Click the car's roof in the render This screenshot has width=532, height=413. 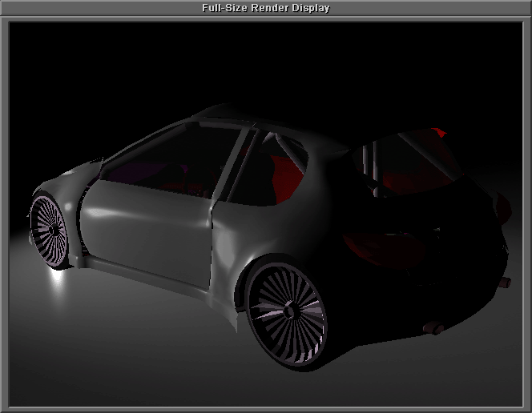(x=240, y=120)
